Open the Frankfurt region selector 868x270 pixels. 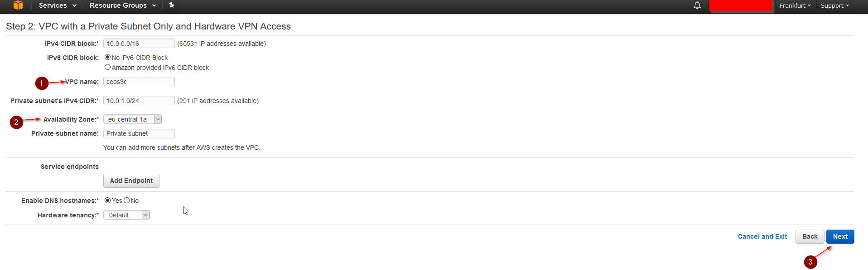tap(795, 5)
